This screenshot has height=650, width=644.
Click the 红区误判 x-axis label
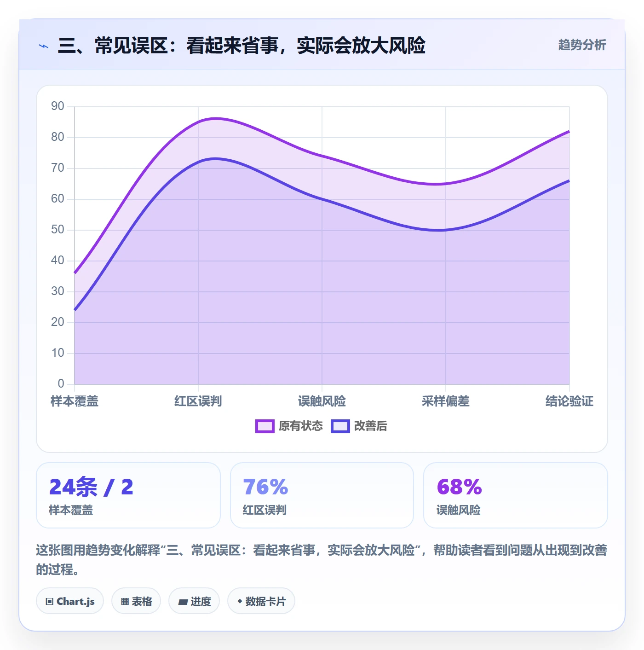click(198, 401)
